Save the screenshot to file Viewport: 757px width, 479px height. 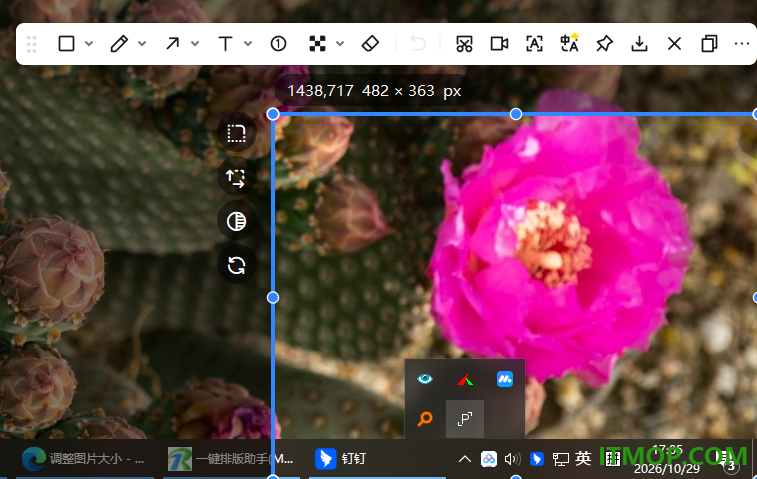pos(639,44)
